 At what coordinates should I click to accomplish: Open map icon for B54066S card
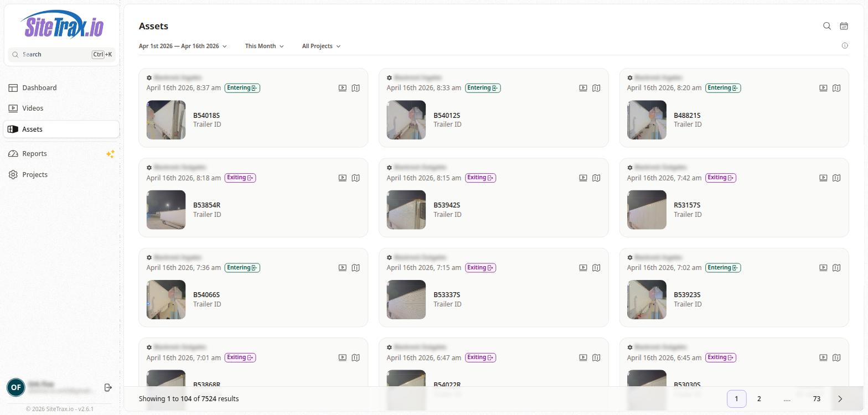(x=356, y=268)
